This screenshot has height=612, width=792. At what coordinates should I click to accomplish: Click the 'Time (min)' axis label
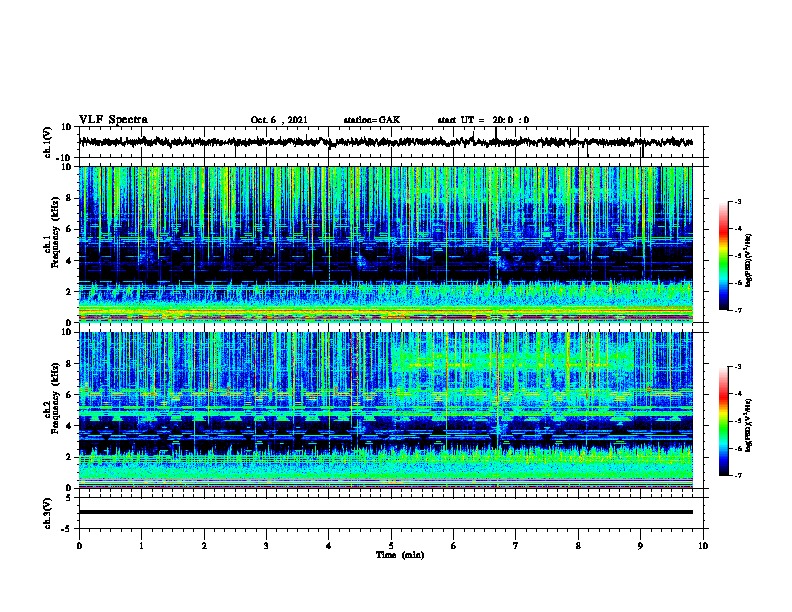[x=400, y=555]
